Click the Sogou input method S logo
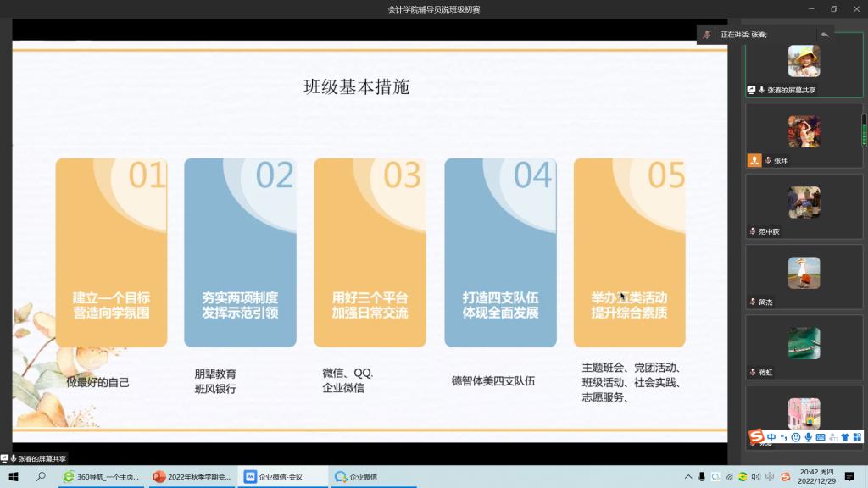The image size is (868, 488). point(756,437)
